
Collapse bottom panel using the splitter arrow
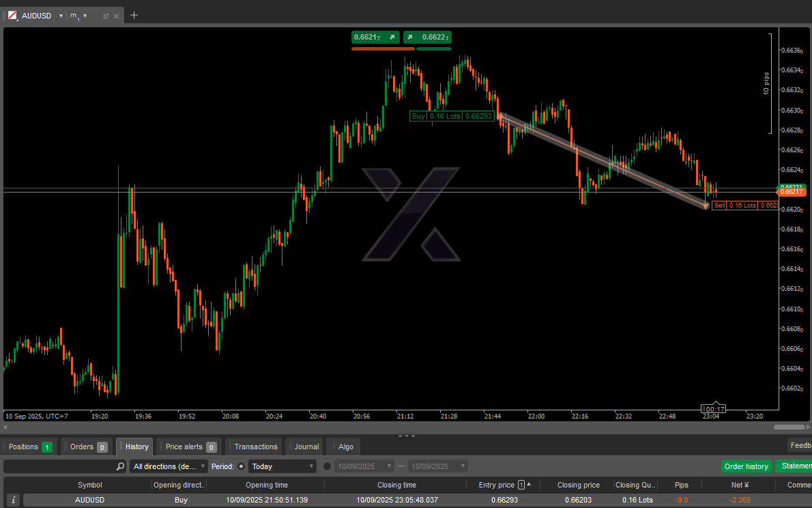(x=406, y=435)
